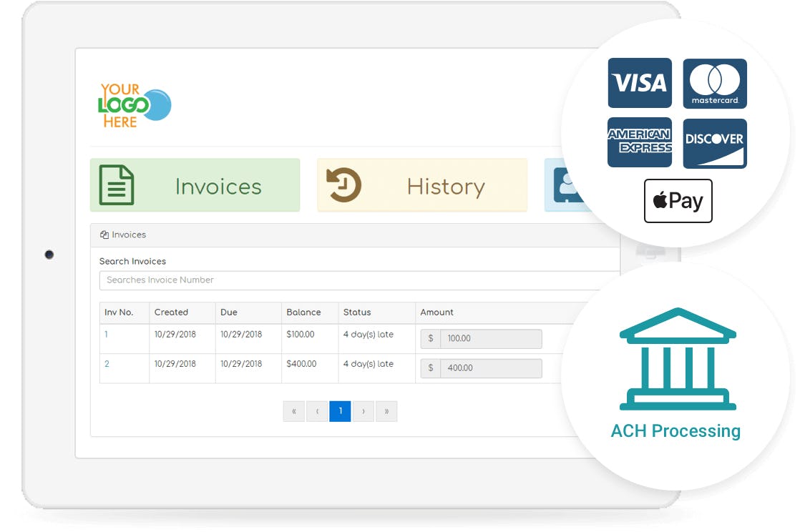Image resolution: width=800 pixels, height=532 pixels.
Task: Go to next page of invoices
Action: (x=364, y=411)
